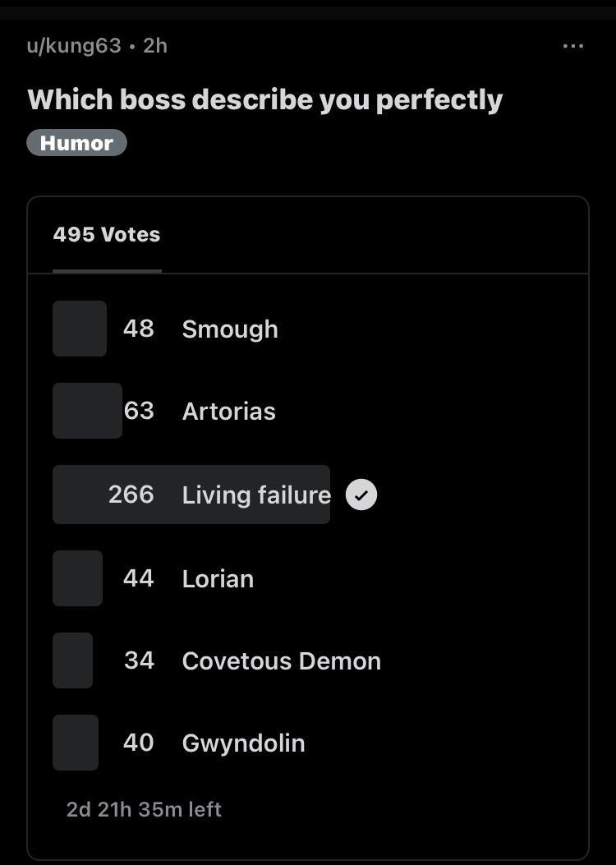Click the checkmark beside Living failure
The width and height of the screenshot is (616, 865).
coord(361,495)
